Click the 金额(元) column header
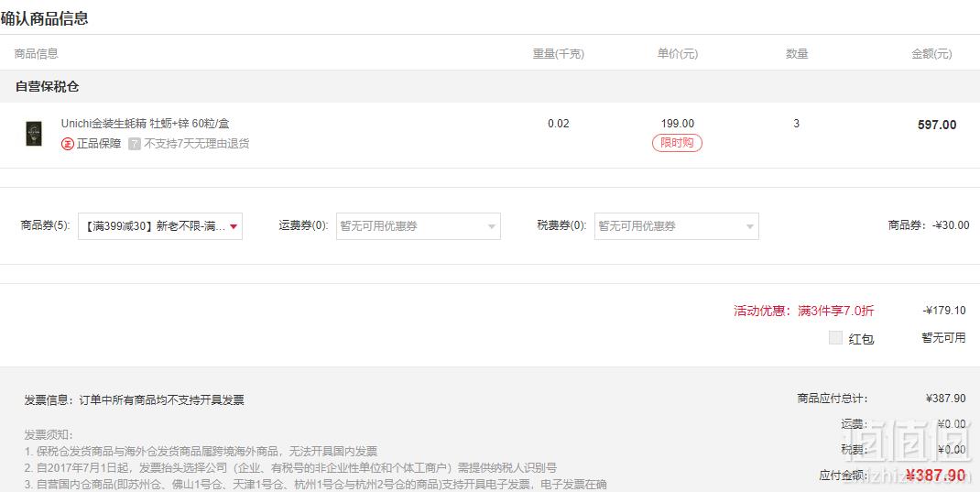 pos(931,54)
